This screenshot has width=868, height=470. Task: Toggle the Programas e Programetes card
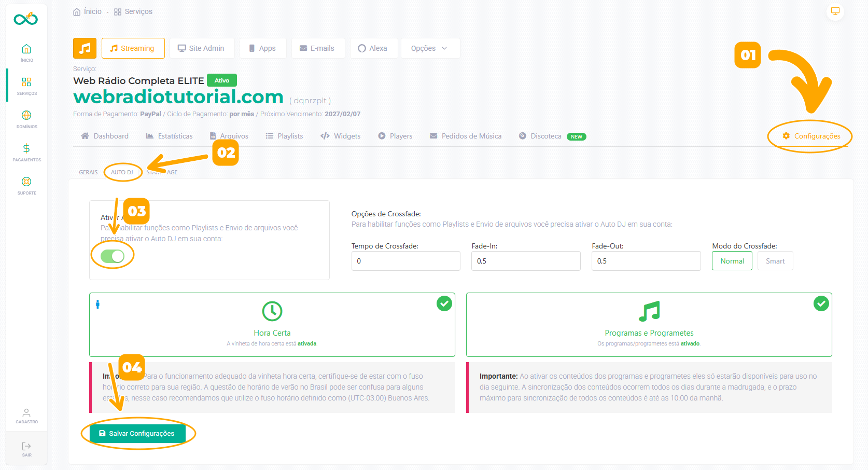(649, 324)
